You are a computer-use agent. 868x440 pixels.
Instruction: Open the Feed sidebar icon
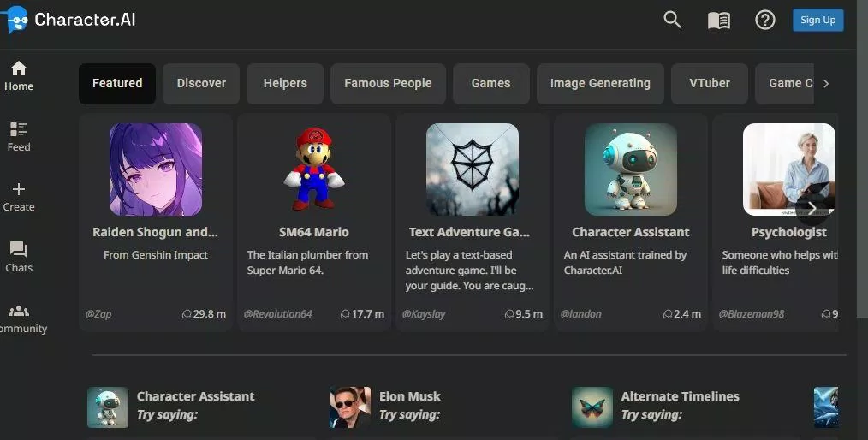19,136
